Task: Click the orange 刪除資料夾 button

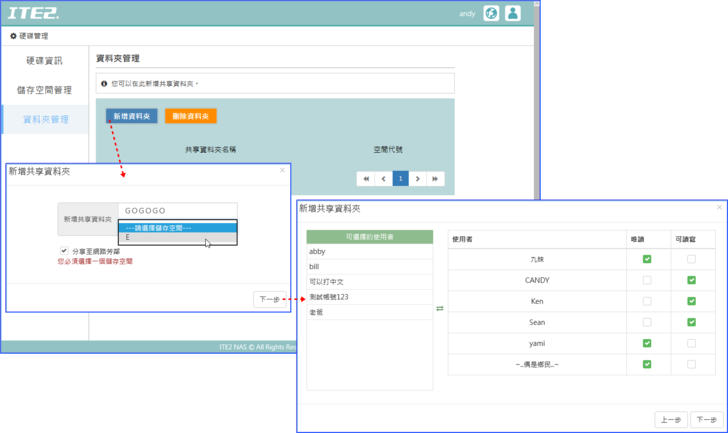Action: (190, 116)
